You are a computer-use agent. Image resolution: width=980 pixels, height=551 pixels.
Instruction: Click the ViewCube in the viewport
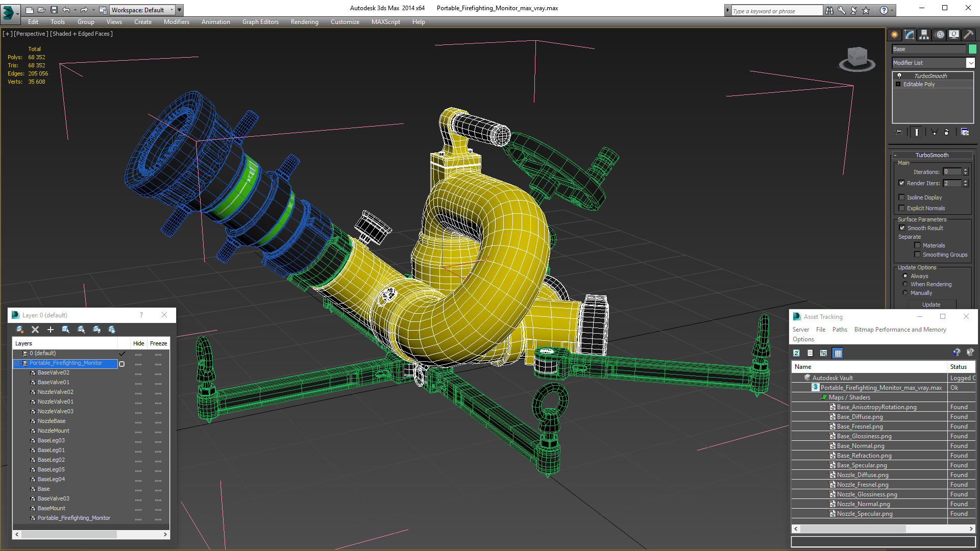coord(857,59)
